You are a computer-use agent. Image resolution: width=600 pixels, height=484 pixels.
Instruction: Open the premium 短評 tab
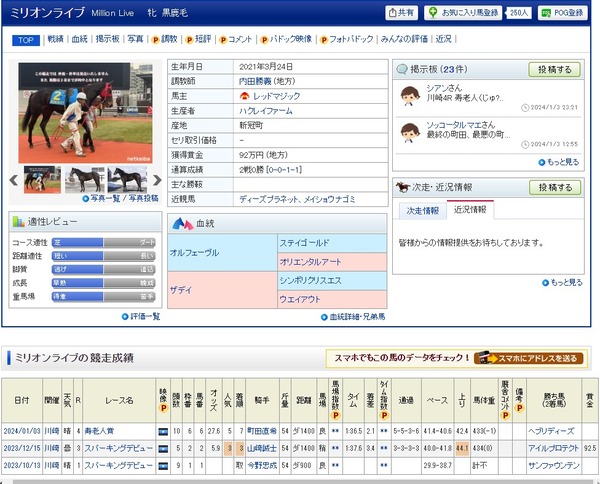[198, 39]
